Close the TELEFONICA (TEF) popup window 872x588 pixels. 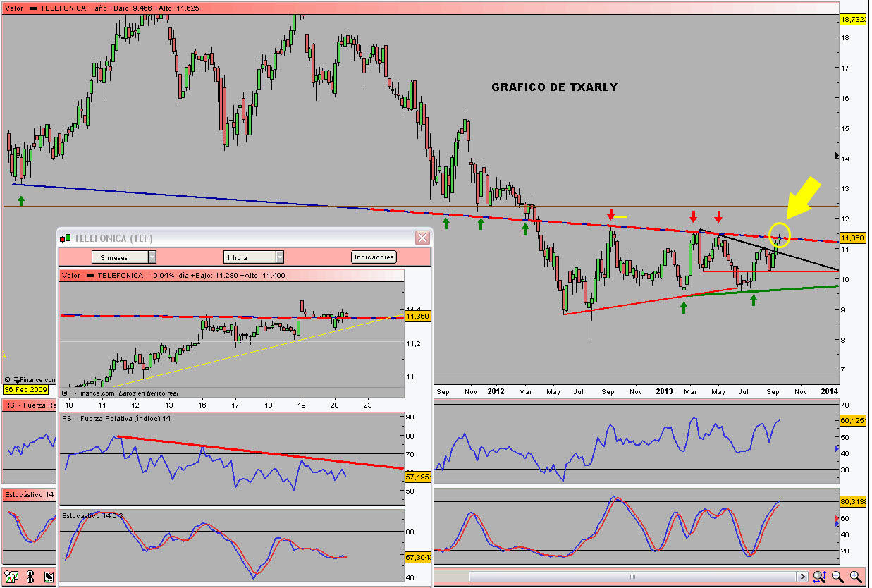click(422, 238)
